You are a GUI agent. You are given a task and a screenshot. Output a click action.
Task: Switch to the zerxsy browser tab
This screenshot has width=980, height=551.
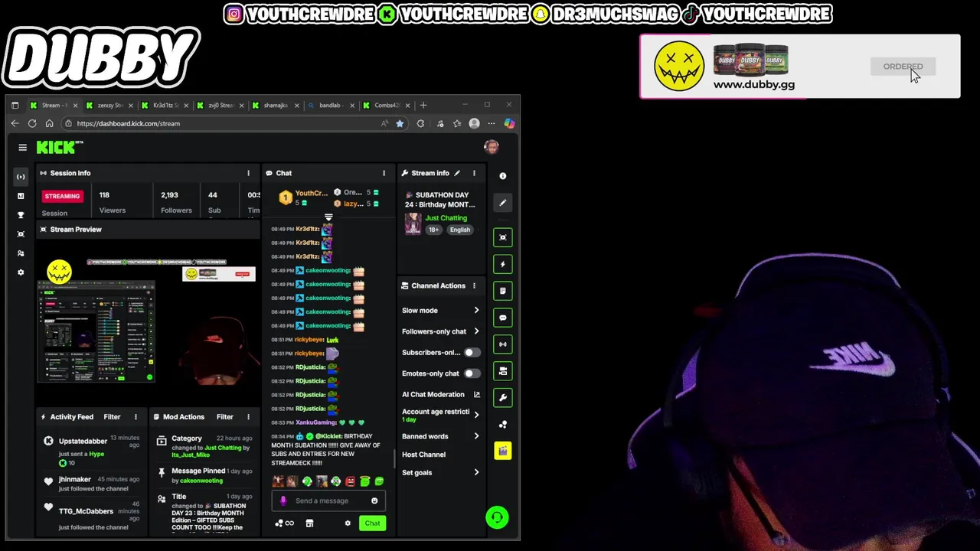point(110,105)
